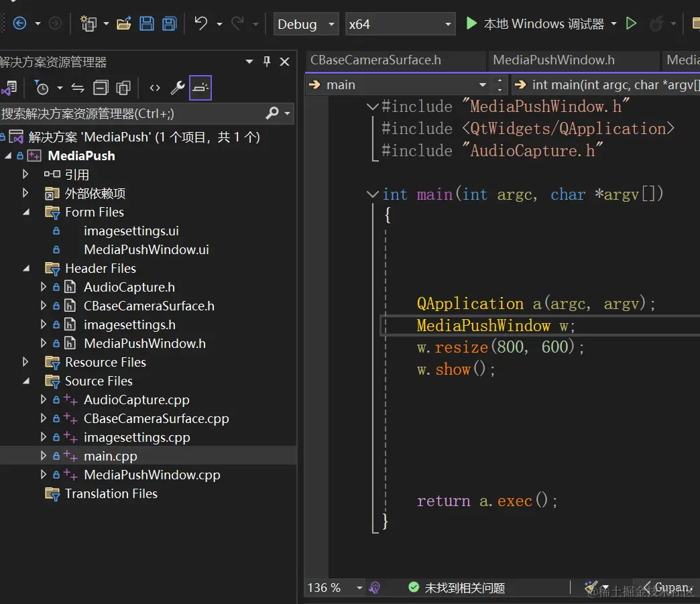Toggle the preview selected items icon
Image resolution: width=700 pixels, height=604 pixels.
coord(200,88)
